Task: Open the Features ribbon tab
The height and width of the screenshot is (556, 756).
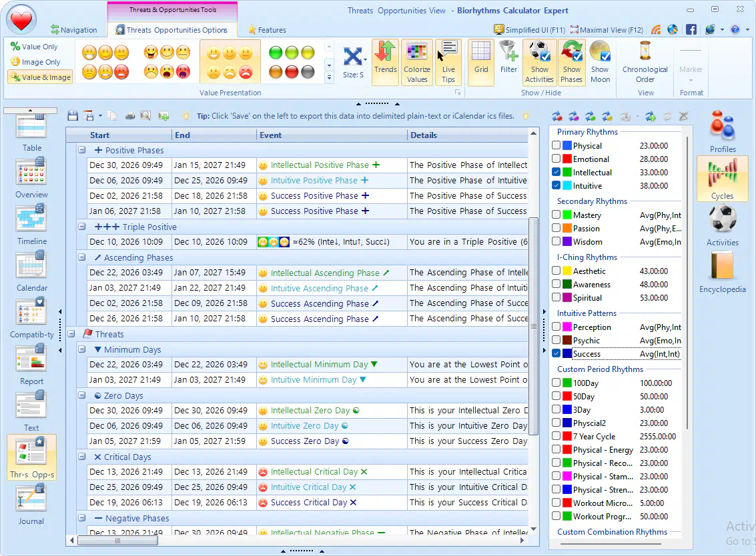Action: tap(267, 30)
